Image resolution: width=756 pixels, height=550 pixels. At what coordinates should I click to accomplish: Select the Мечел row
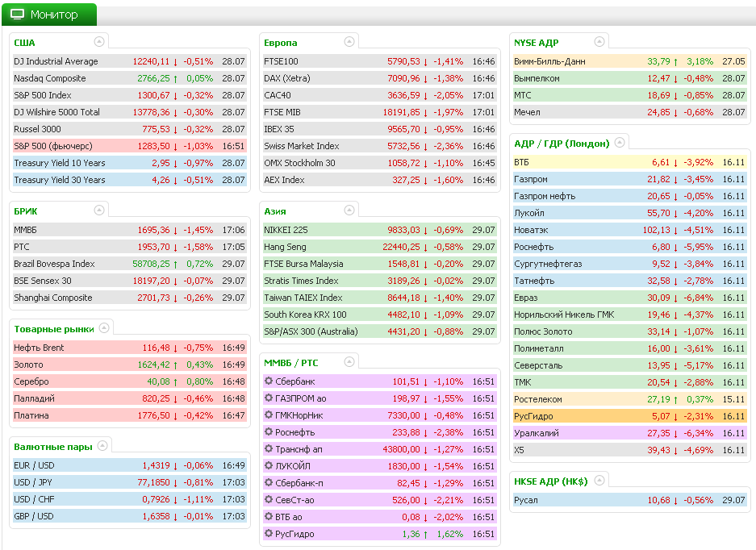click(x=629, y=112)
